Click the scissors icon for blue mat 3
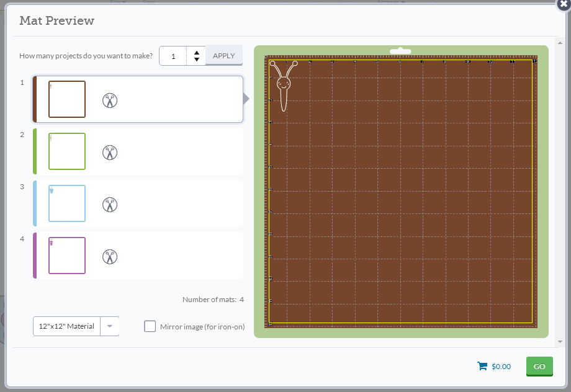 point(110,204)
